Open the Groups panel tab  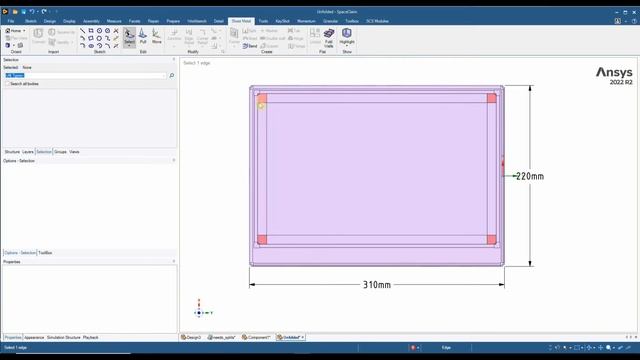60,152
